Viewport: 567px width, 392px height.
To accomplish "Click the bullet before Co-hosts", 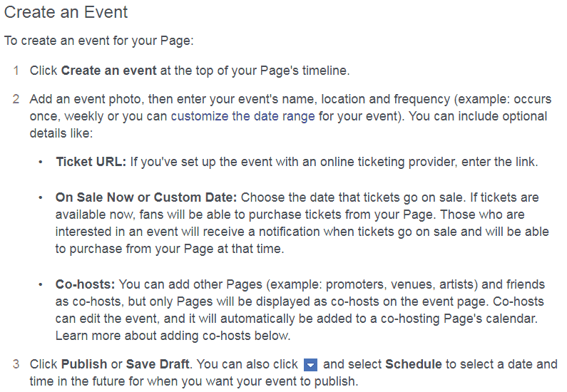I will pyautogui.click(x=41, y=285).
